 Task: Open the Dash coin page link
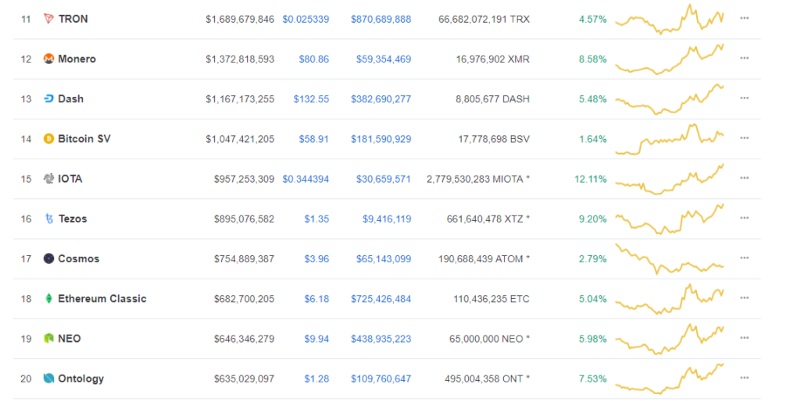[x=71, y=98]
